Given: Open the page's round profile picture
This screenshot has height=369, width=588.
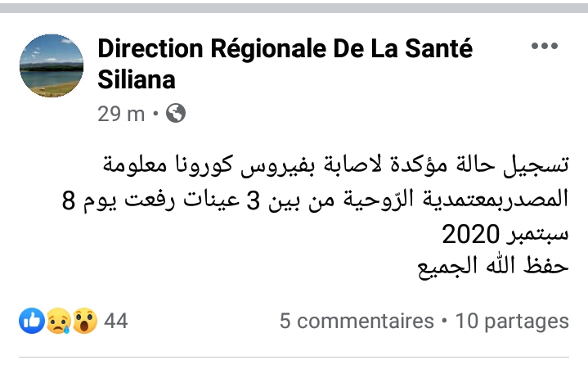Looking at the screenshot, I should pos(51,65).
